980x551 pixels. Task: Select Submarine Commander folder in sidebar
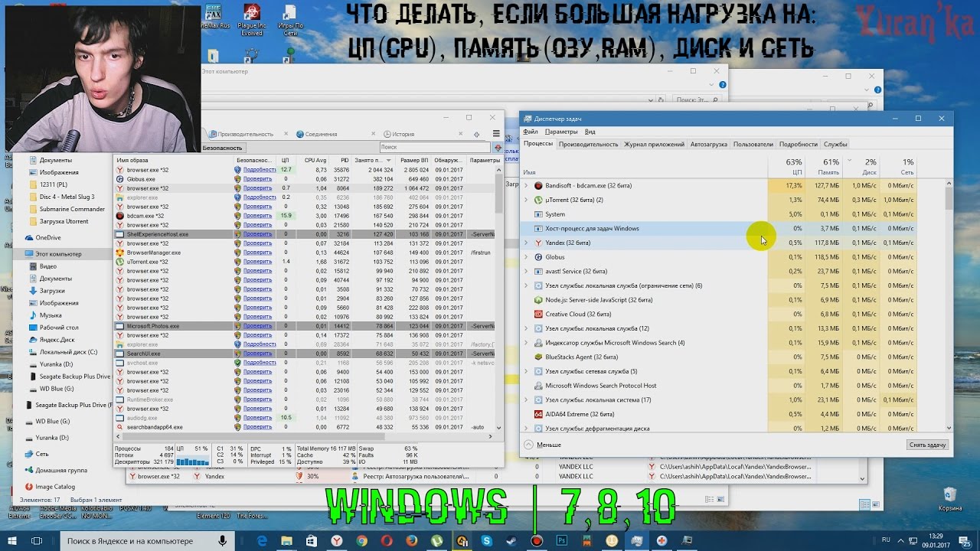click(72, 209)
